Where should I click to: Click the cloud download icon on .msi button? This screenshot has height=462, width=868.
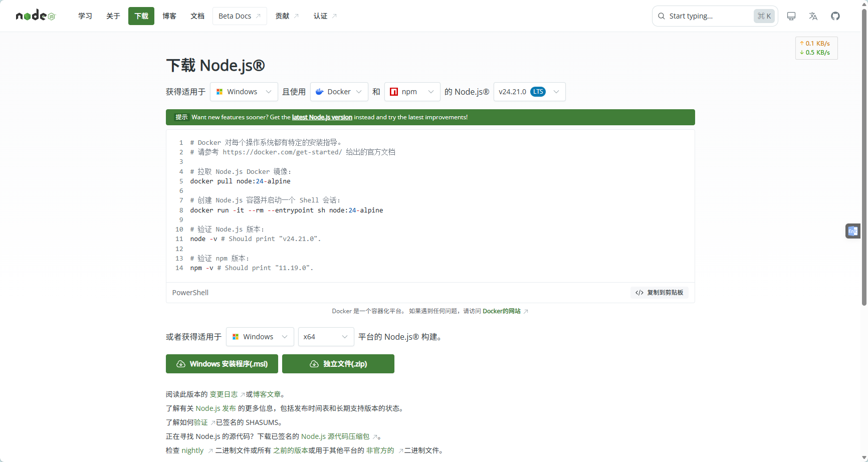tap(181, 364)
